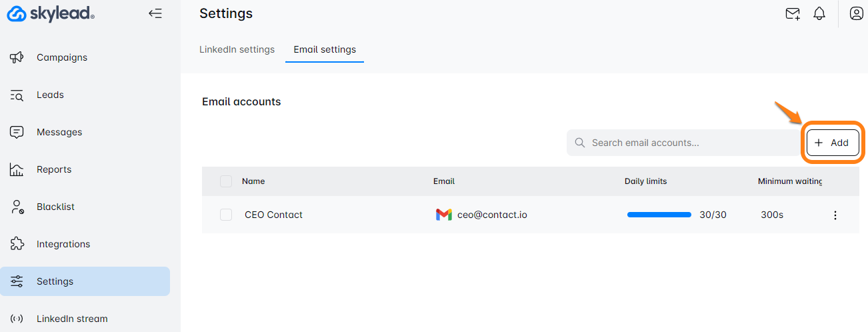
Task: Collapse the sidebar with the arrow icon
Action: (x=155, y=13)
